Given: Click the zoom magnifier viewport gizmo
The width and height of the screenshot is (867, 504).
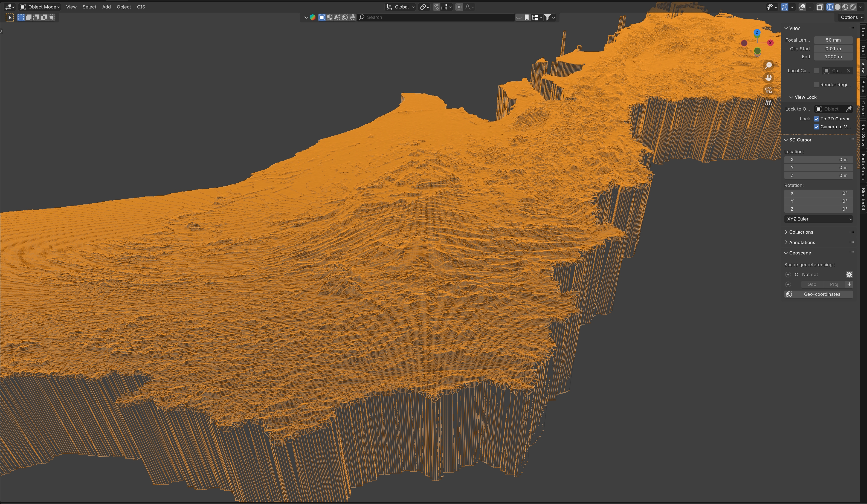Looking at the screenshot, I should 768,65.
